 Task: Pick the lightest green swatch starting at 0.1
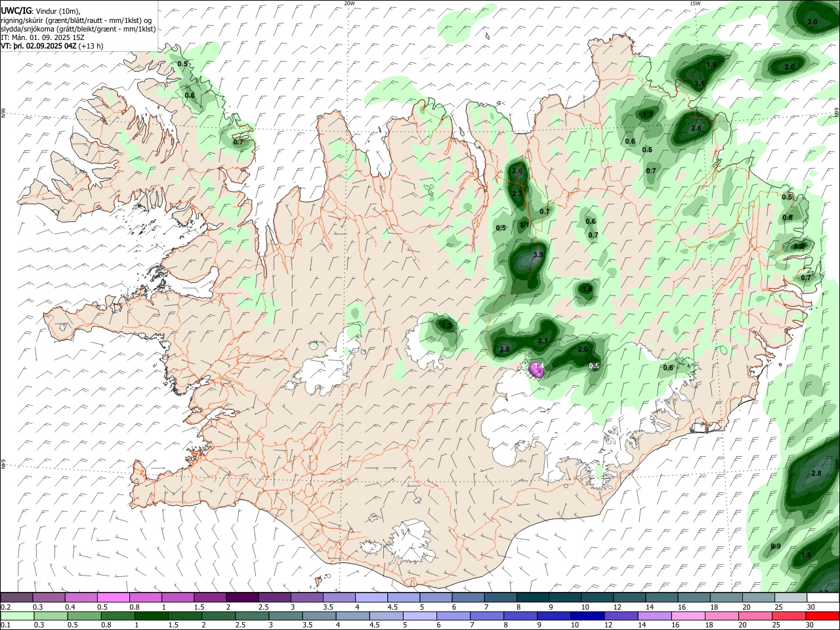point(16,616)
